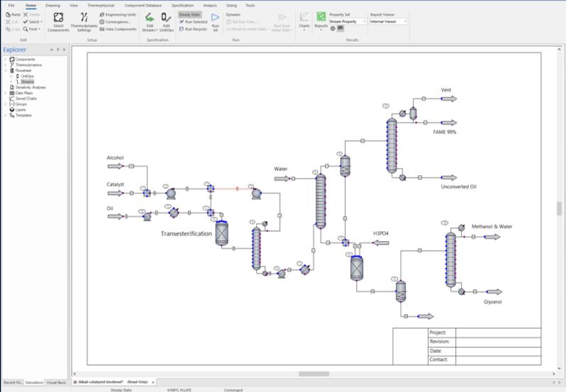Click the horizontal scrollbar thumb
566x392 pixels.
(x=313, y=374)
